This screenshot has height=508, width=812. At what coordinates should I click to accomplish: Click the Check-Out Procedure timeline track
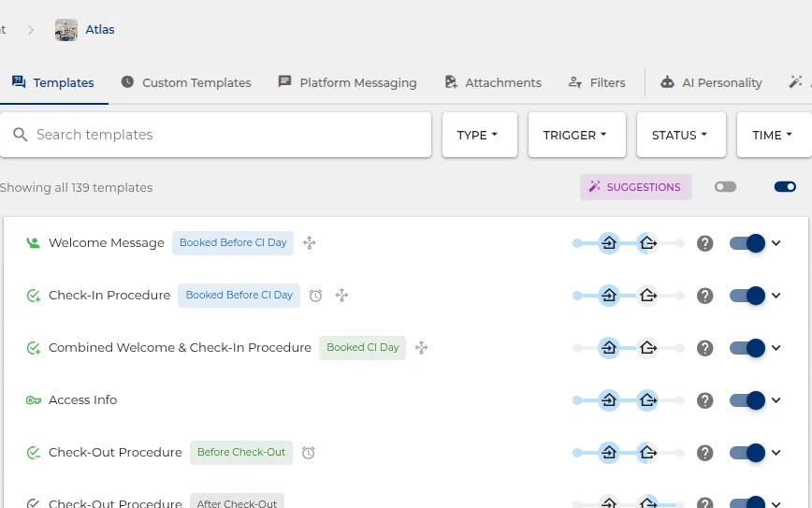(x=628, y=453)
